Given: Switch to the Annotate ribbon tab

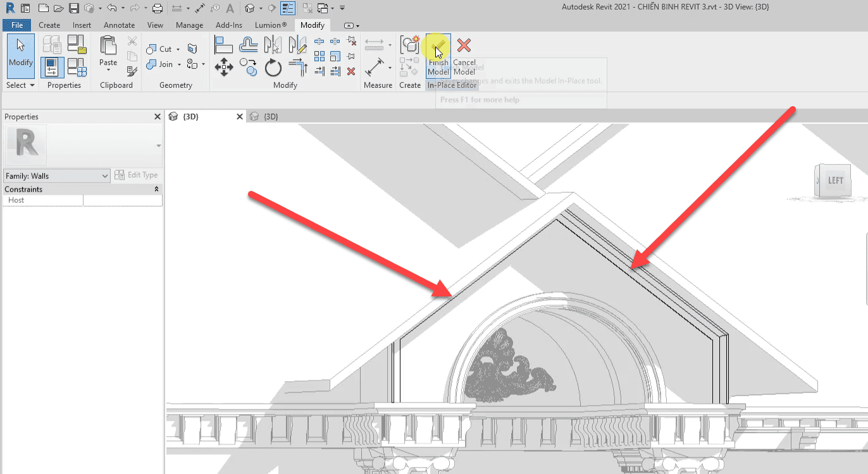Looking at the screenshot, I should point(119,25).
